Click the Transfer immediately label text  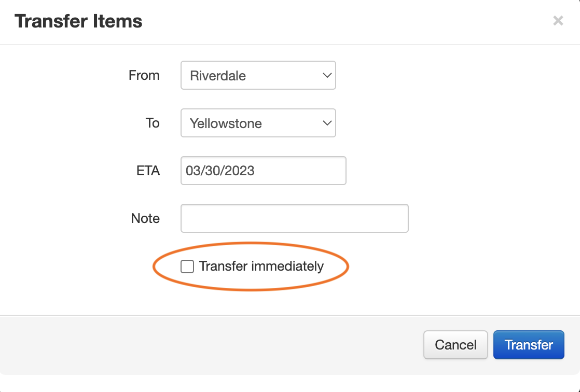[x=261, y=267]
